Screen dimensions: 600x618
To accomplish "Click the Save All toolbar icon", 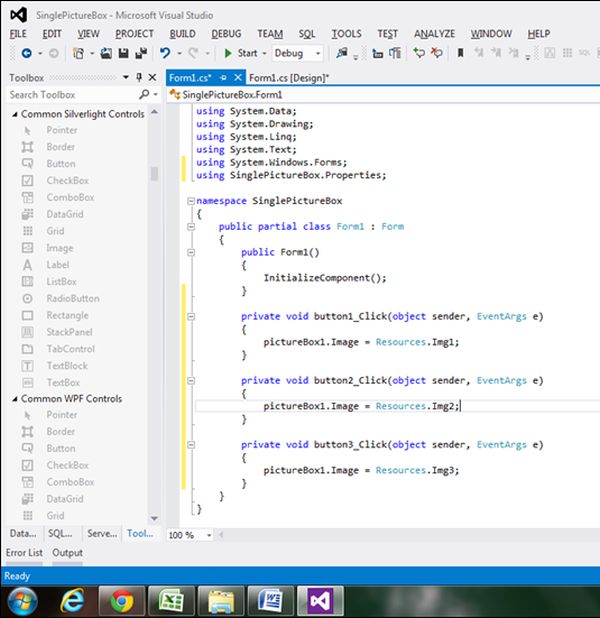I will tap(141, 53).
